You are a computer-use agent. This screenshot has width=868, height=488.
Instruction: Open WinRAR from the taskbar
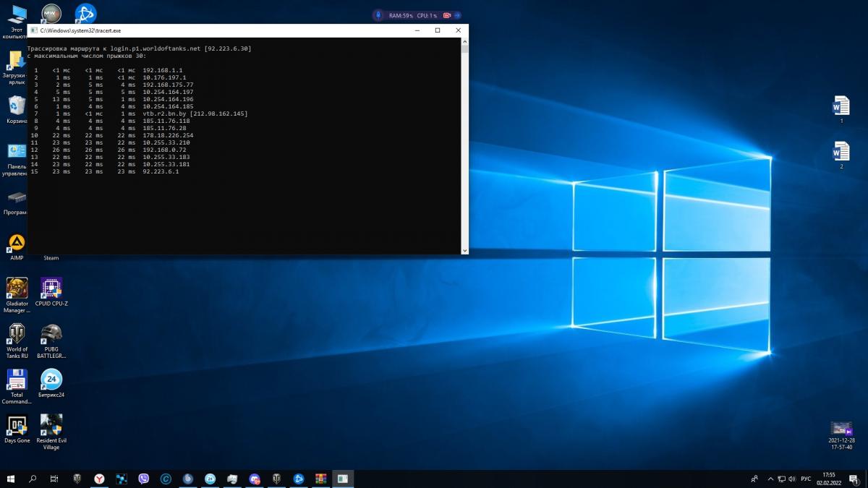click(320, 479)
